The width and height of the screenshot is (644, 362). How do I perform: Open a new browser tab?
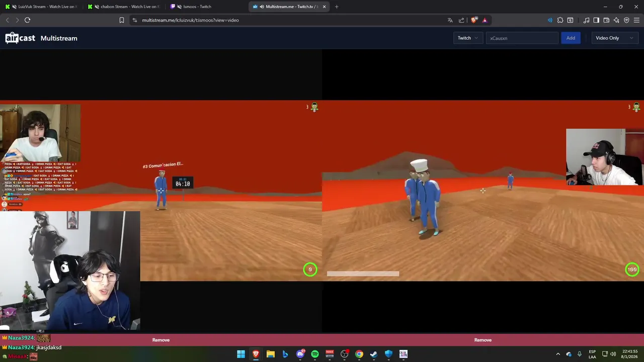(x=337, y=7)
